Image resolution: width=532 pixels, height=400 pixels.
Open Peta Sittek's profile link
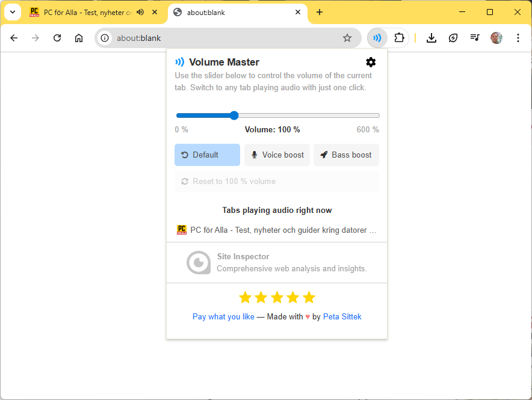pos(342,316)
